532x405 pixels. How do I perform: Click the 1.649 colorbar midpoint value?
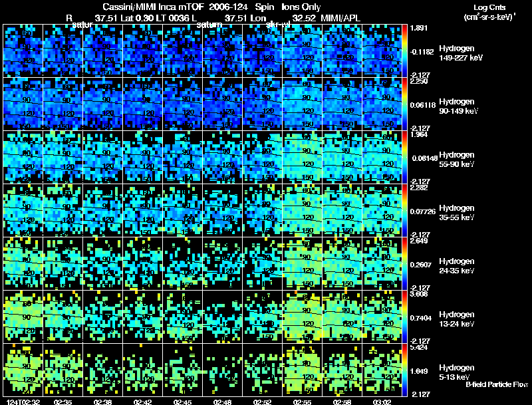click(418, 372)
